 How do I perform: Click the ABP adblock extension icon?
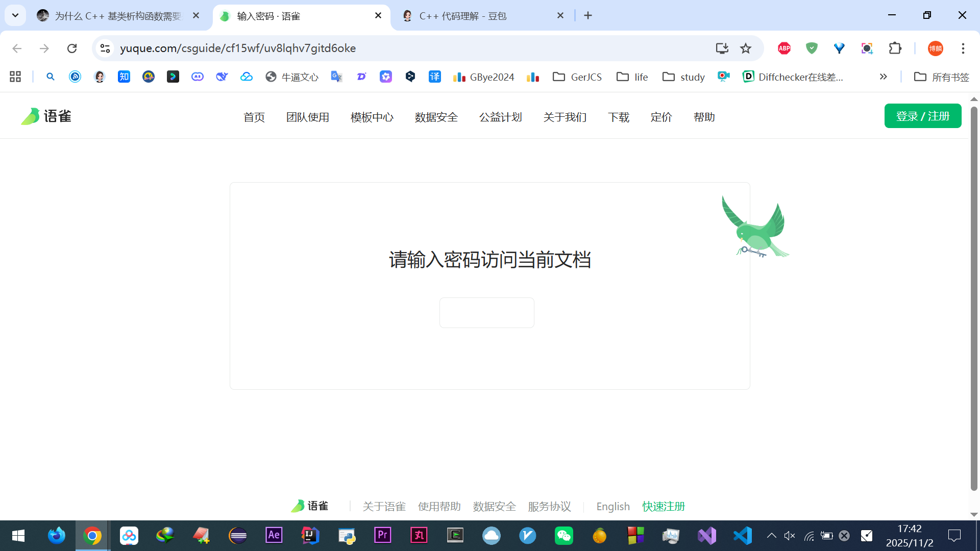785,48
